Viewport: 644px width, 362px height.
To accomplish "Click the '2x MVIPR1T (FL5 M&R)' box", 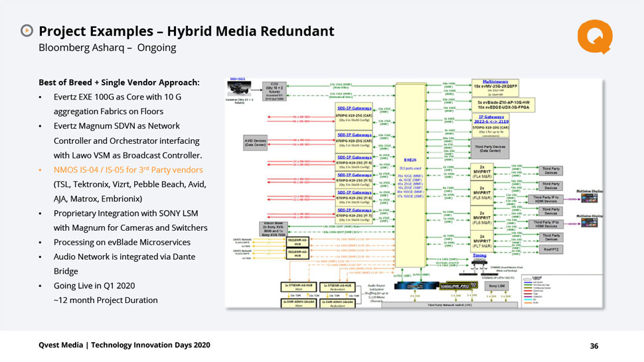I will tap(482, 193).
